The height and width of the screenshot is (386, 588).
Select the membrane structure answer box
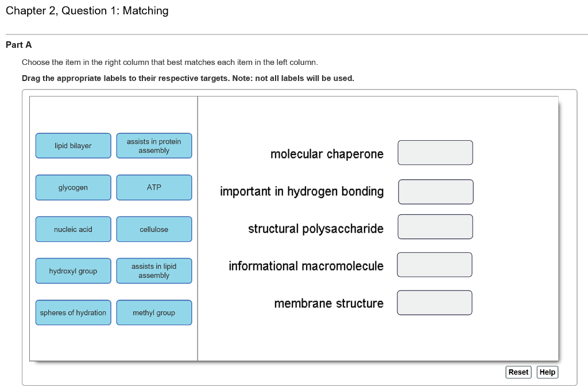click(x=434, y=302)
